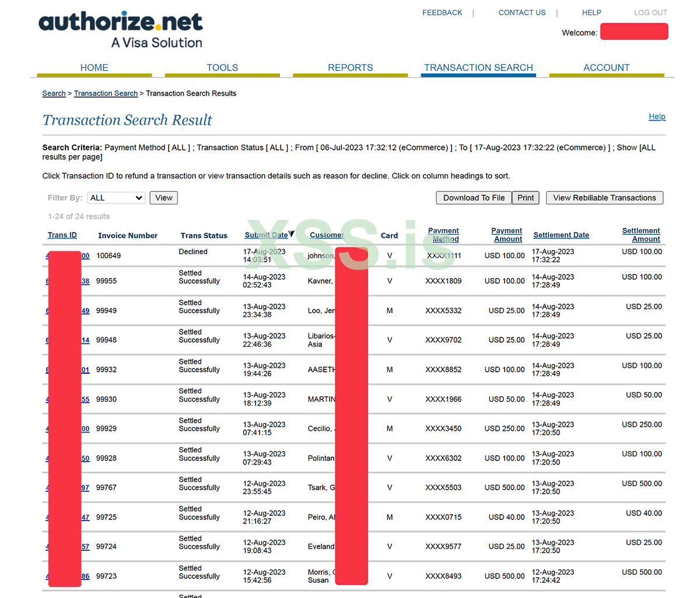This screenshot has width=700, height=598.
Task: Open the TOOLS tab
Action: [222, 68]
